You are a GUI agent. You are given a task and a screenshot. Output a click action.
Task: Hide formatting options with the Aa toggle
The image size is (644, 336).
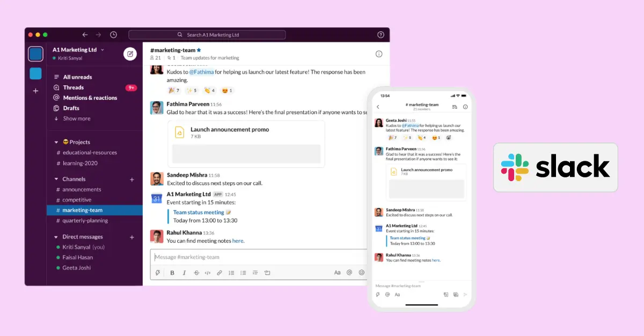[x=337, y=272]
